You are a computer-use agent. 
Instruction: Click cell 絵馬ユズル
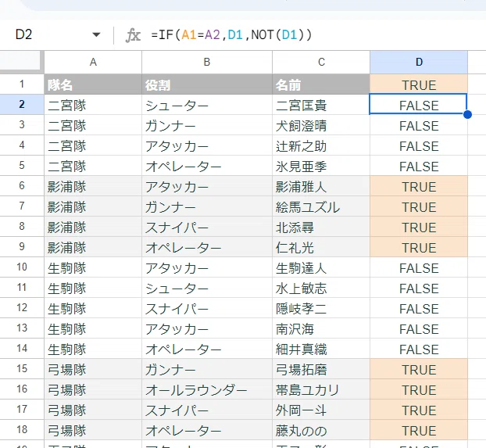(321, 206)
